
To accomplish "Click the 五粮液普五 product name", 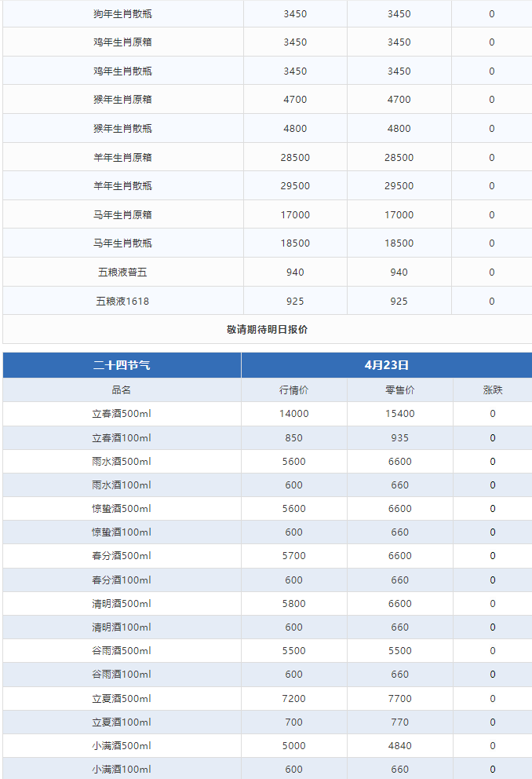I will coord(122,272).
